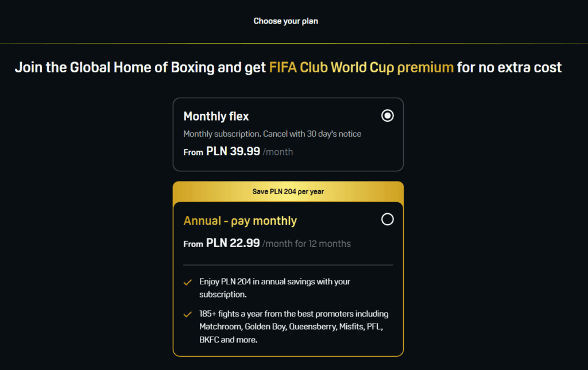Click the /month for 12 months label

tap(307, 244)
